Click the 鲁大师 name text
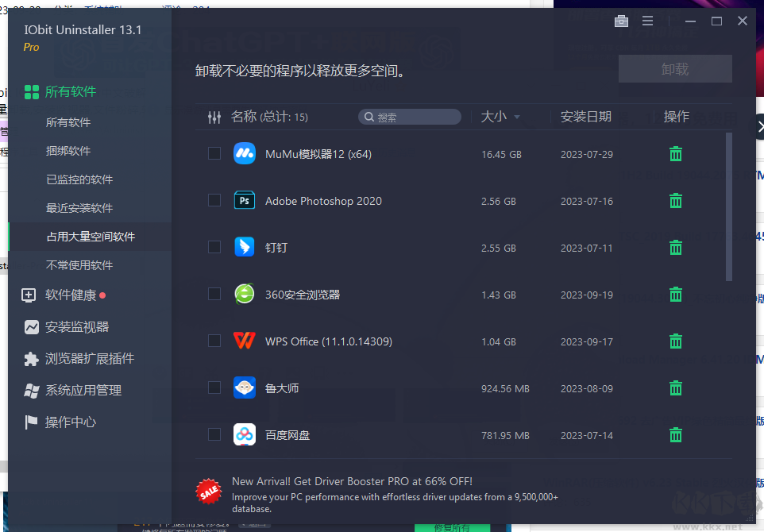 (x=282, y=387)
